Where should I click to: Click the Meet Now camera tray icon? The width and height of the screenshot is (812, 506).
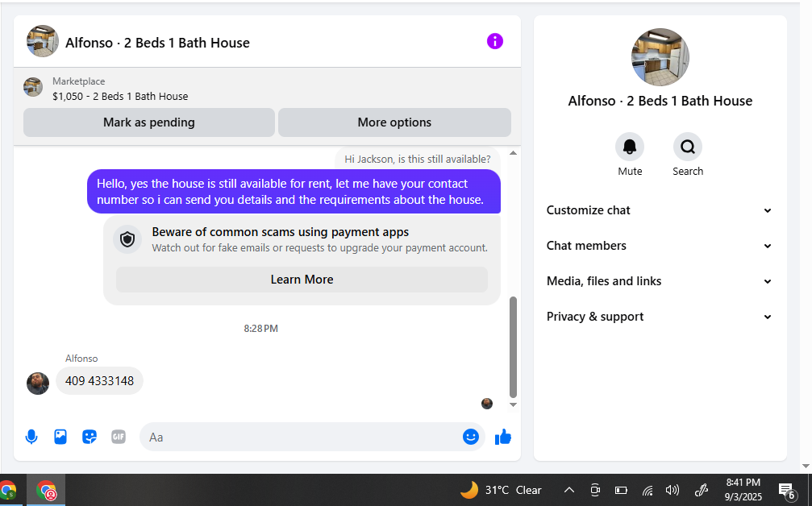[x=595, y=490]
